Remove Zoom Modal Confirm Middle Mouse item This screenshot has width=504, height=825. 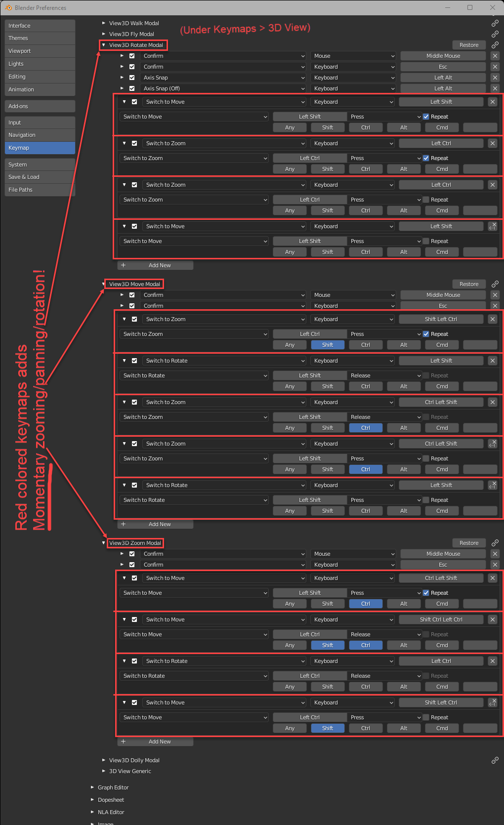[495, 554]
